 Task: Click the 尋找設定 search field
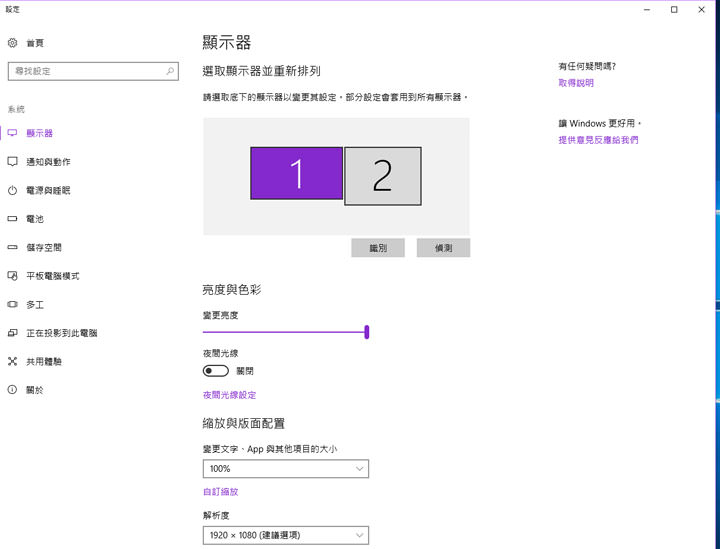(93, 71)
